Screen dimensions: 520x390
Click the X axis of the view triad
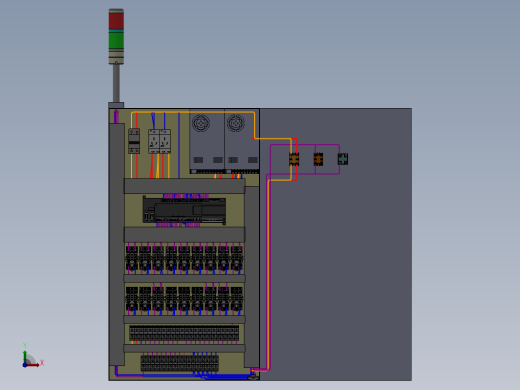coord(33,364)
